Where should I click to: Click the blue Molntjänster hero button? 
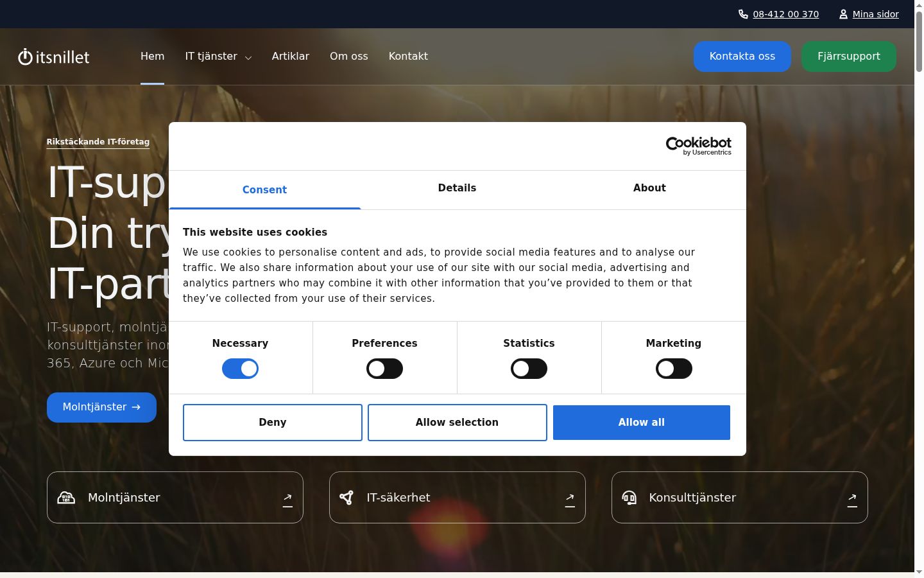(101, 407)
